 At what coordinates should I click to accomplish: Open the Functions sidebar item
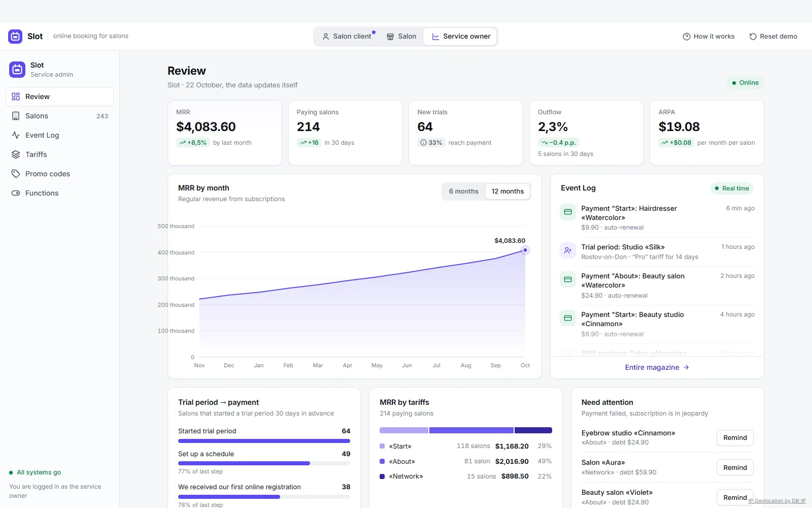coord(60,193)
